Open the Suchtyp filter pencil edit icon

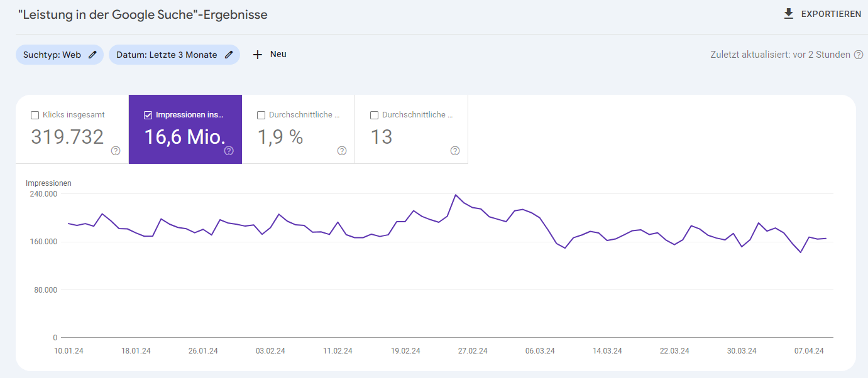[x=91, y=55]
